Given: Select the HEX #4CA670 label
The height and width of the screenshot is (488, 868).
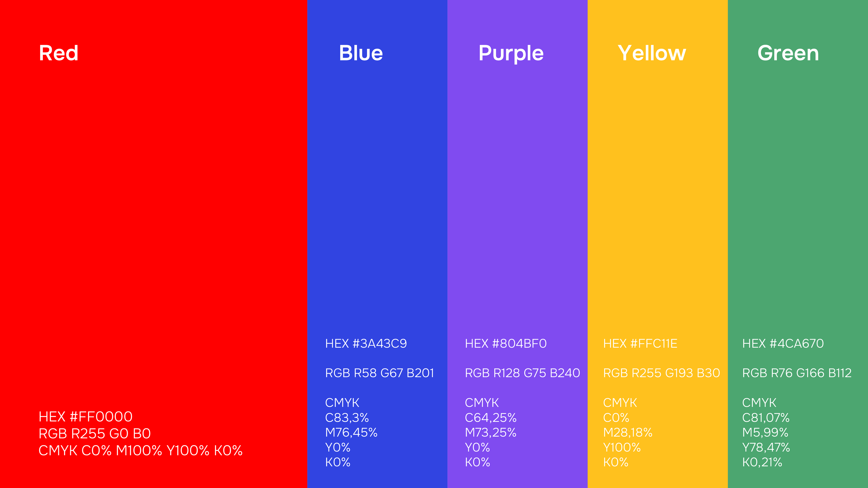Looking at the screenshot, I should click(783, 343).
